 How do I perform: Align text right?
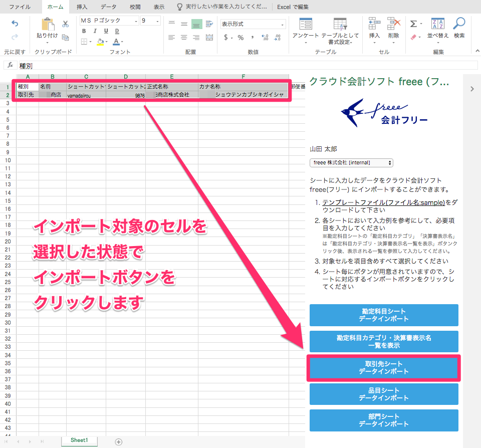coord(196,38)
